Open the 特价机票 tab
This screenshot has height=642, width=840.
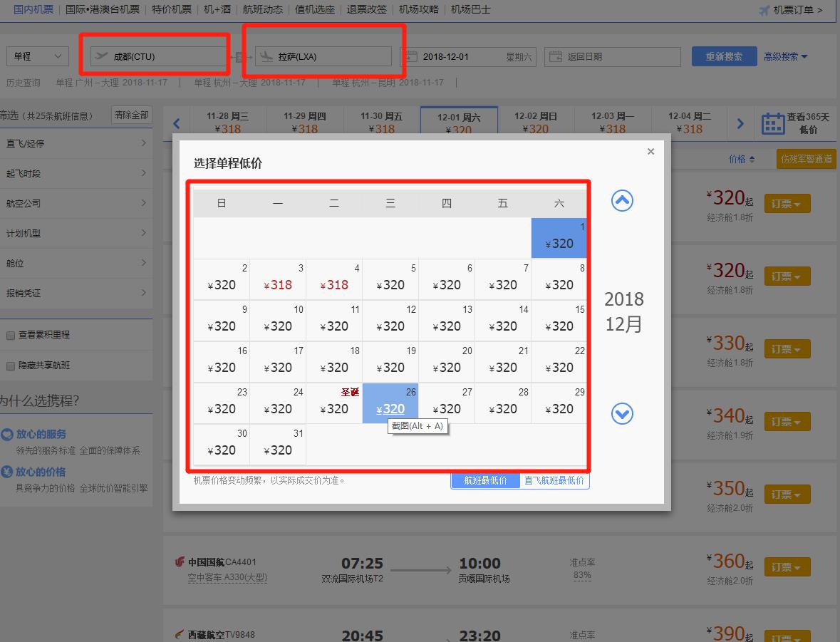pos(172,10)
